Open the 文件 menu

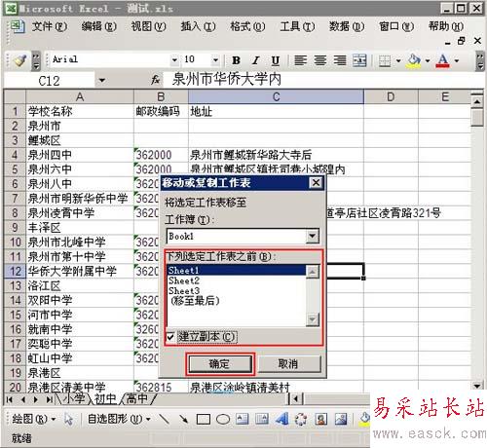coord(50,26)
